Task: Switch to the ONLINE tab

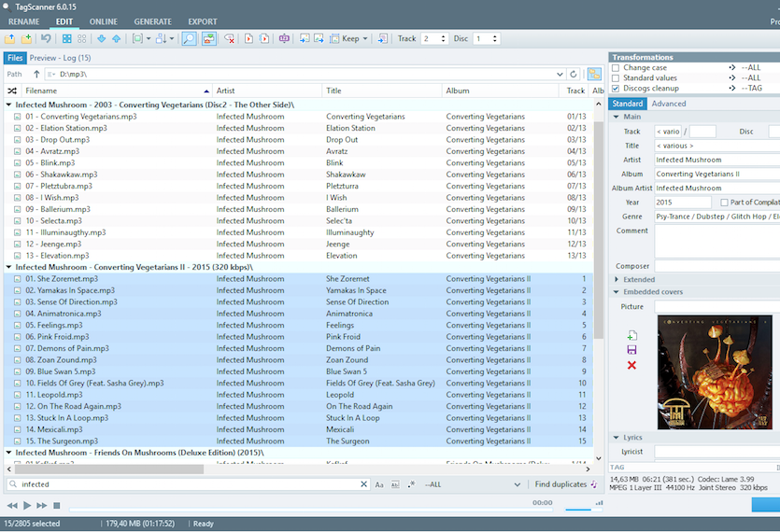Action: coord(104,21)
